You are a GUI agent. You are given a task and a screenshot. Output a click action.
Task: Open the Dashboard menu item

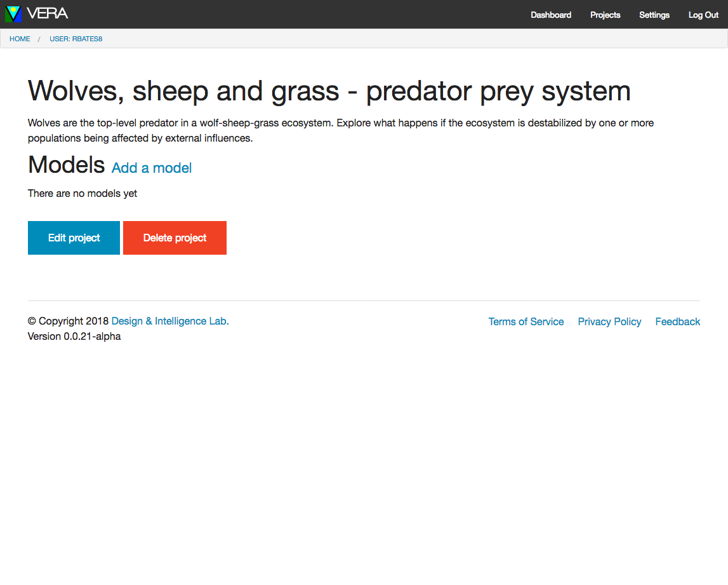[x=551, y=15]
